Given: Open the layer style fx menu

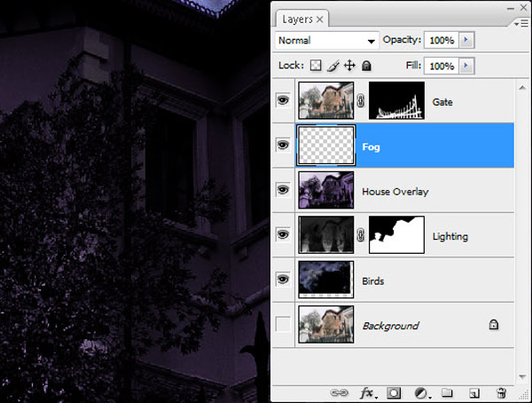Looking at the screenshot, I should pyautogui.click(x=367, y=393).
